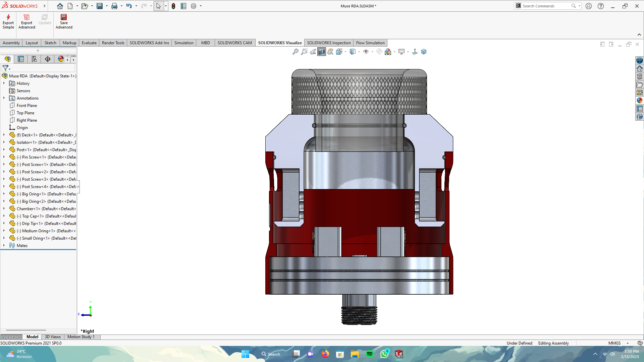Click Previous View icon
This screenshot has width=644, height=362.
click(313, 52)
